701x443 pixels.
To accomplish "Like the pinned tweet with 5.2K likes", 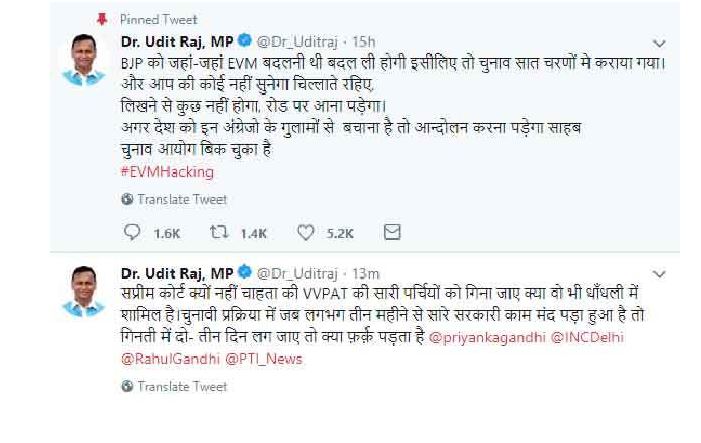I will pos(306,232).
